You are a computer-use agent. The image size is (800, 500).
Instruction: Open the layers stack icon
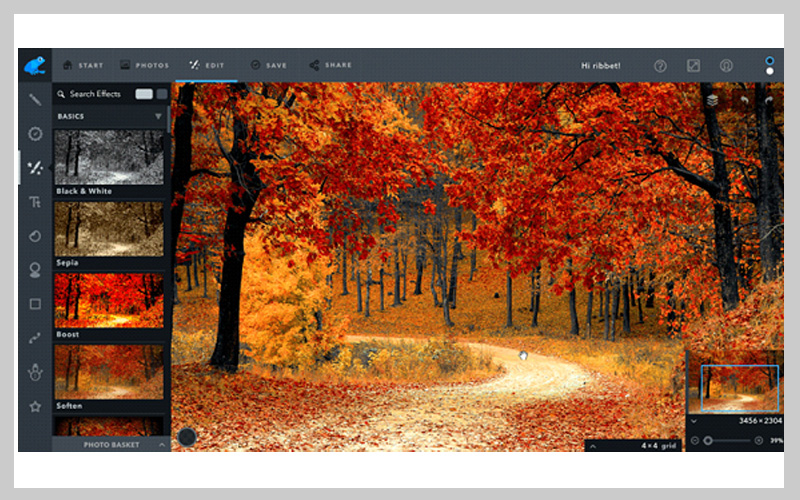(712, 100)
